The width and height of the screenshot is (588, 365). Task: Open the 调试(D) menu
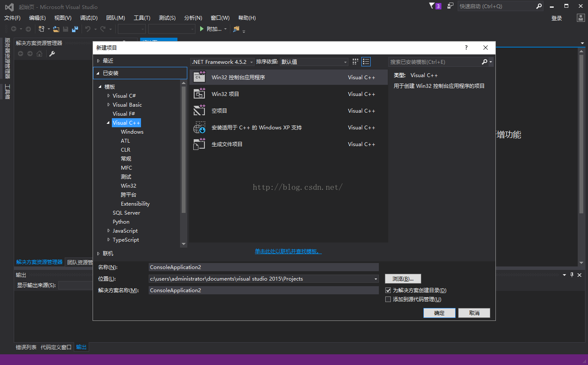click(89, 18)
